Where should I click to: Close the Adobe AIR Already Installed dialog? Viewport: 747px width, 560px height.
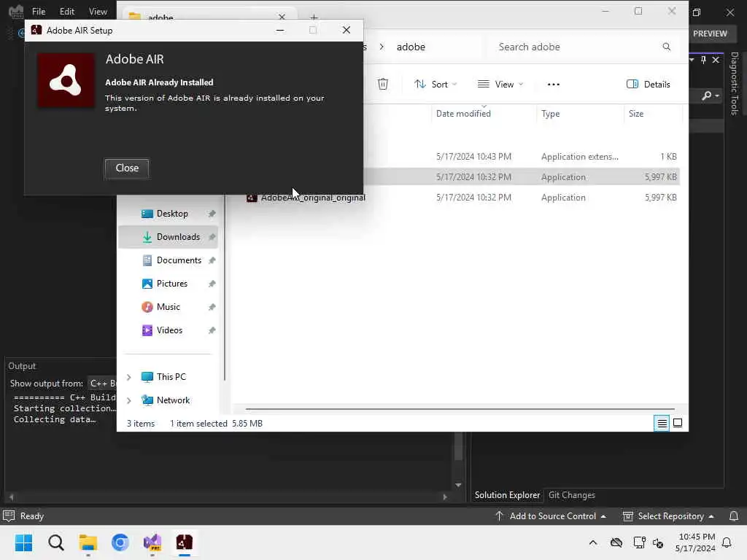pos(127,168)
